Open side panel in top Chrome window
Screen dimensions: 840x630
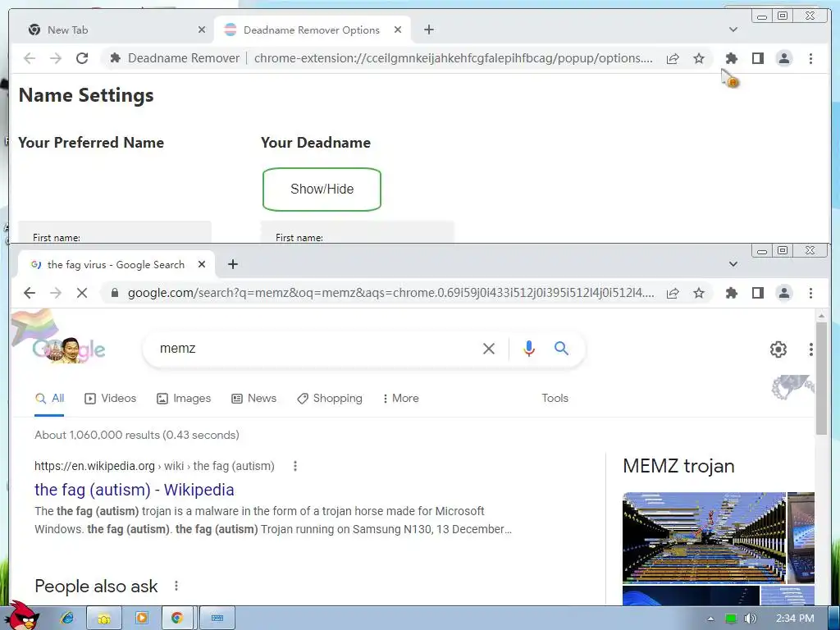point(757,58)
